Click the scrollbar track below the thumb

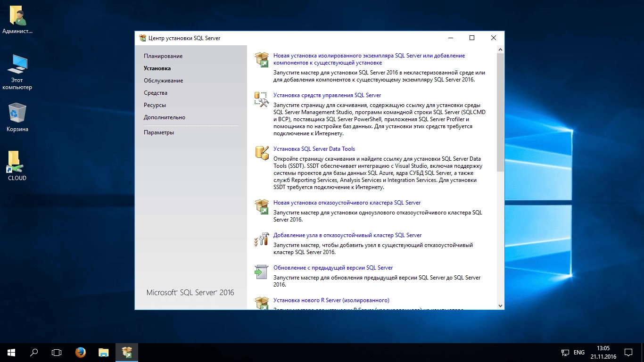coord(501,237)
